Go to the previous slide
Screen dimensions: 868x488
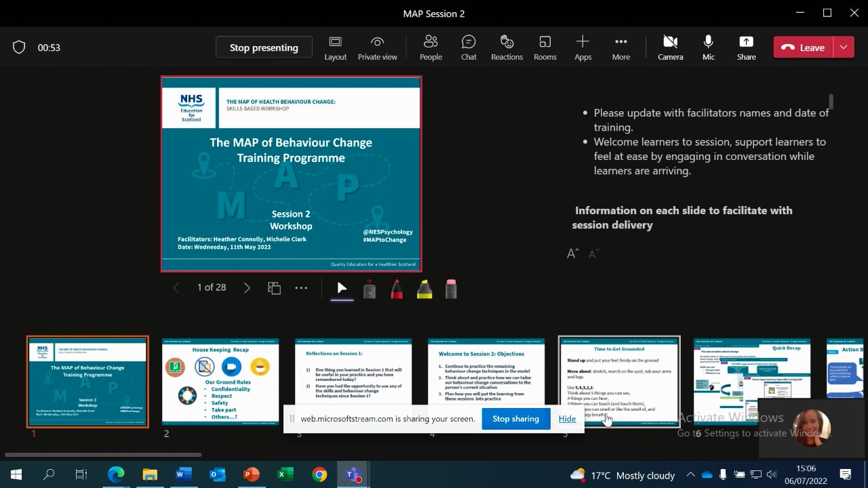pyautogui.click(x=176, y=288)
